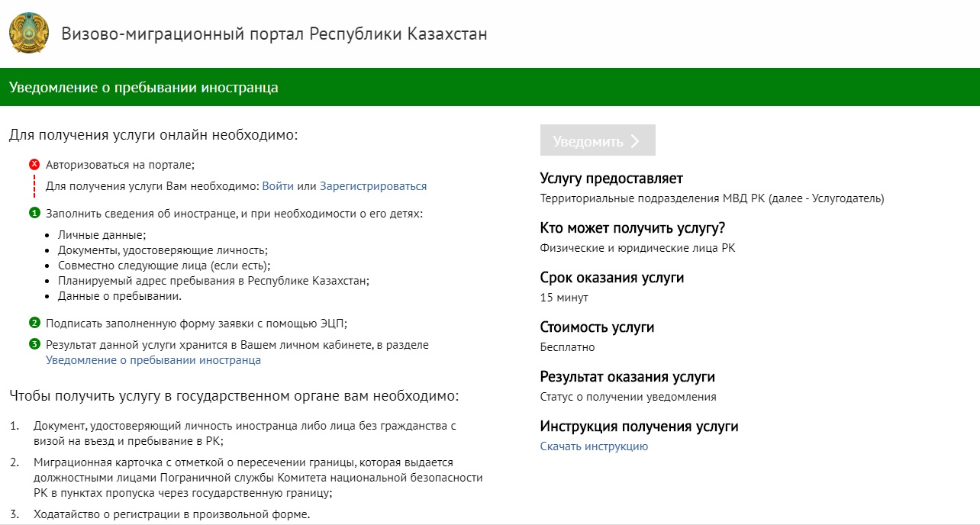Viewport: 980px width, 525px height.
Task: Click the green header bar title
Action: coord(143,88)
